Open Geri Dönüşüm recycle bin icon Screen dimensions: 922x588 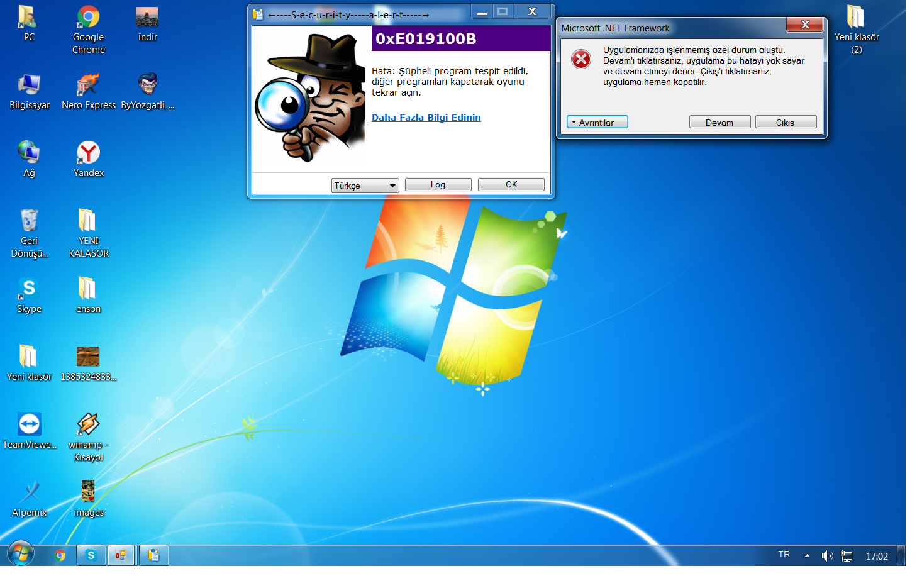click(x=29, y=233)
